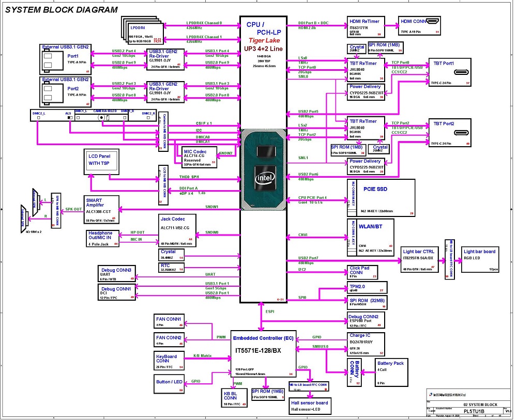Click the 'LPDDR4X Channel 0' bus label

(x=204, y=23)
